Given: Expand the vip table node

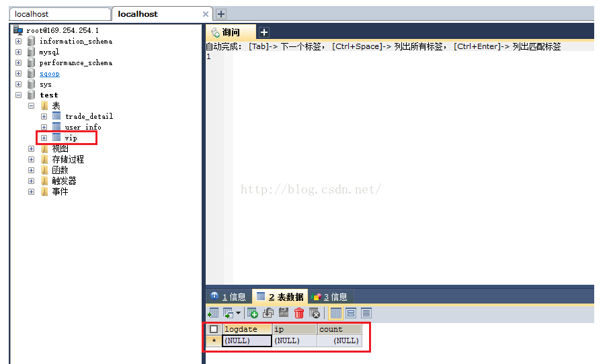Looking at the screenshot, I should tap(44, 138).
